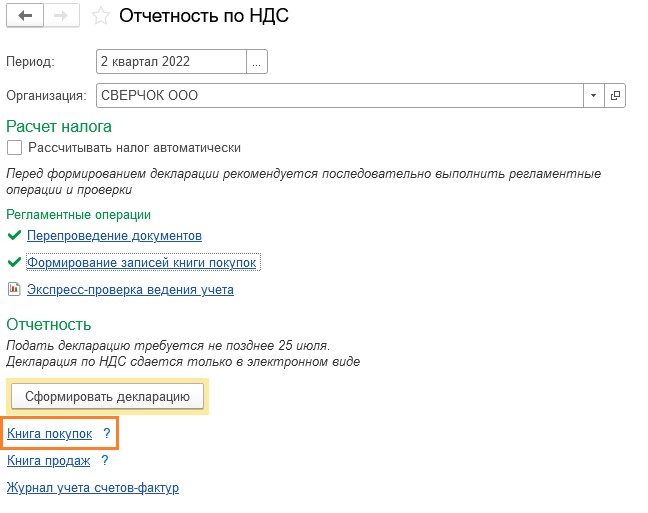This screenshot has height=513, width=648.
Task: Go forward with the right arrow button
Action: (61, 16)
